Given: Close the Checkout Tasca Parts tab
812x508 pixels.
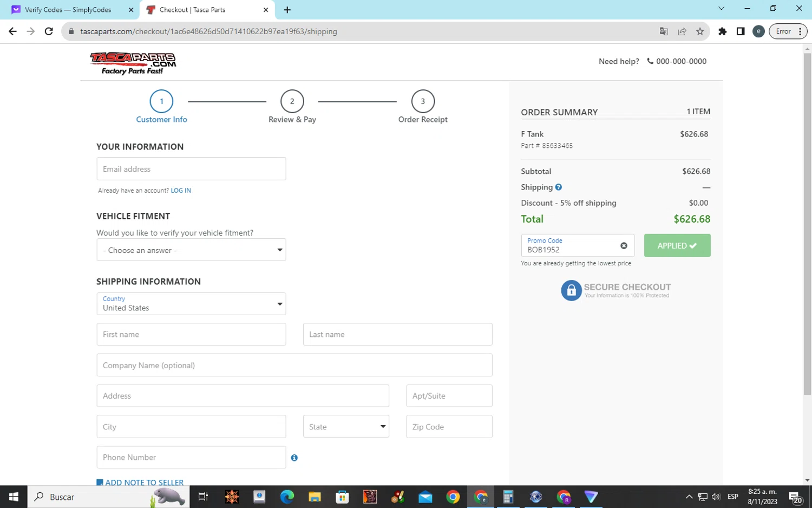Looking at the screenshot, I should [266, 10].
